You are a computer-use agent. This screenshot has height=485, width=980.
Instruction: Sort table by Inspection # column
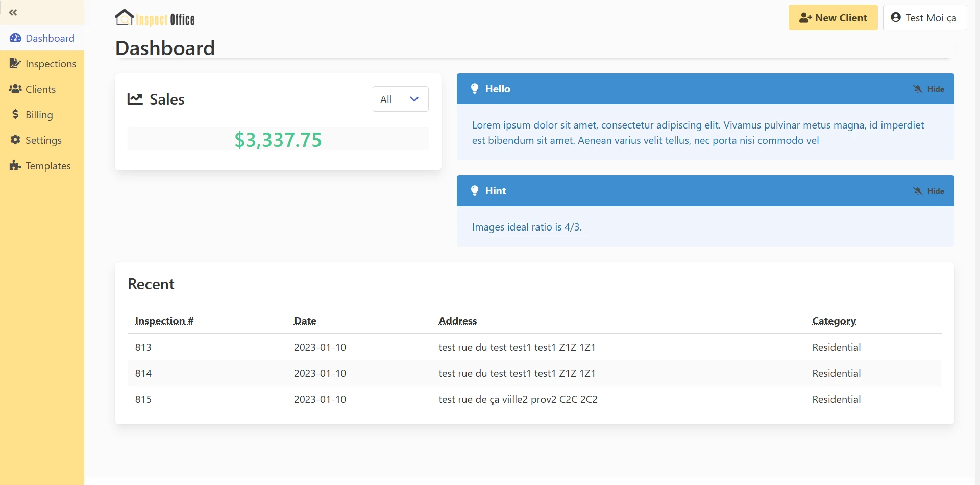click(x=164, y=321)
